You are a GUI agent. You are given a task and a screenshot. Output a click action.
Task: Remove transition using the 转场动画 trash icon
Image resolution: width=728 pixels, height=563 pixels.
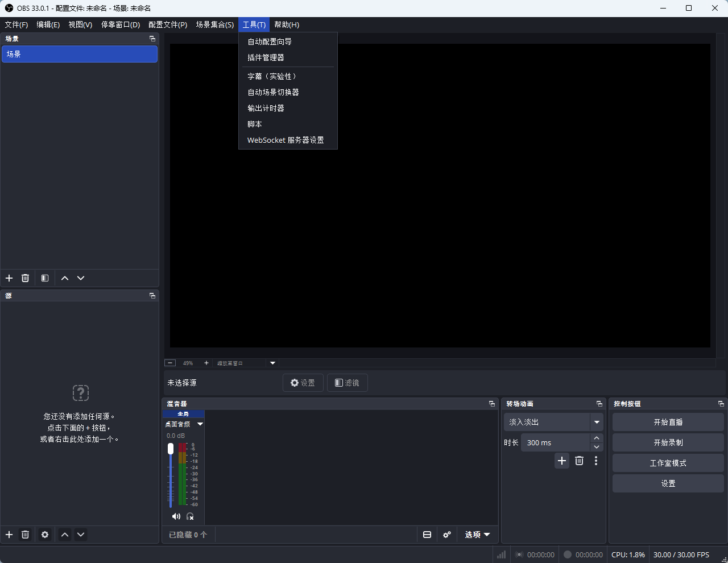tap(579, 461)
